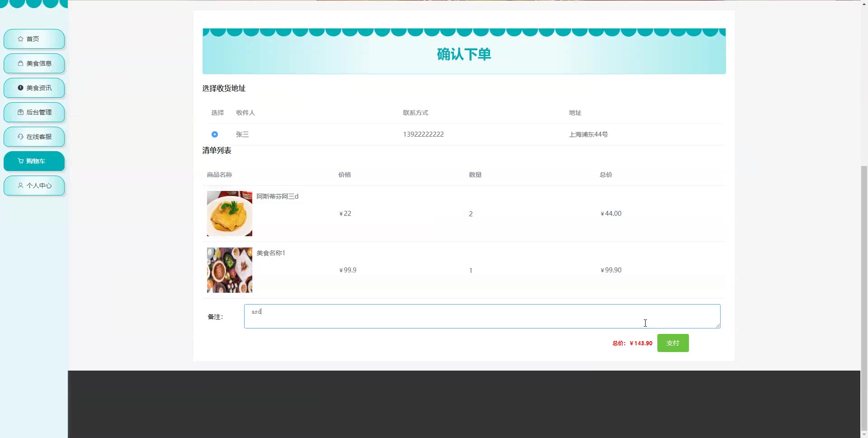Click the remarks text area resize handle

(717, 325)
